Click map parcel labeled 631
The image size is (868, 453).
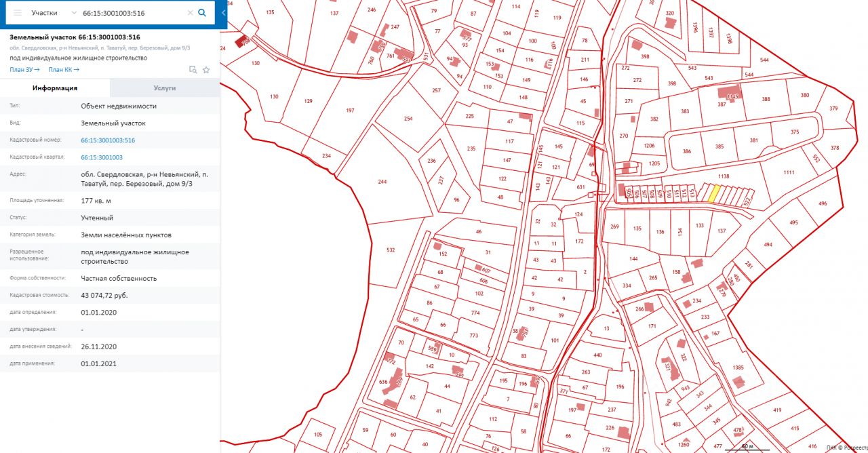coord(580,187)
